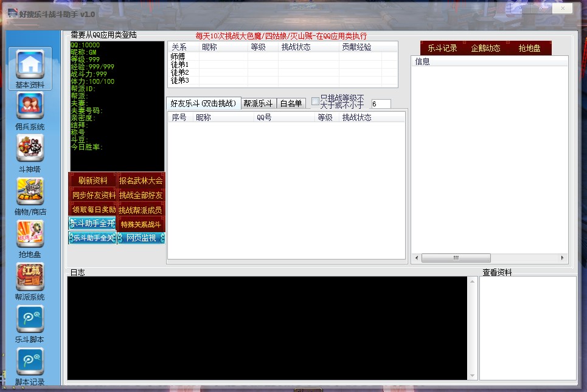Click the horizontal scrollbar thumb in 信息 panel
Screen dimensions: 587x392
click(456, 258)
